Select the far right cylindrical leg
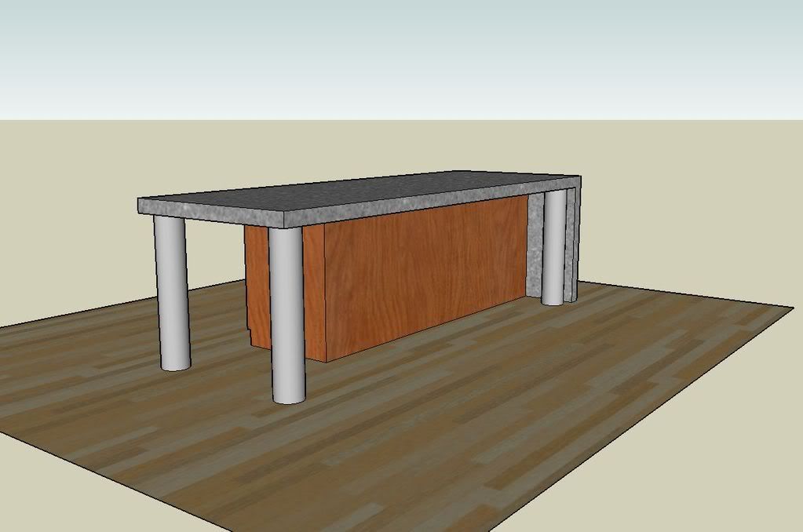803x532 pixels. pos(555,247)
